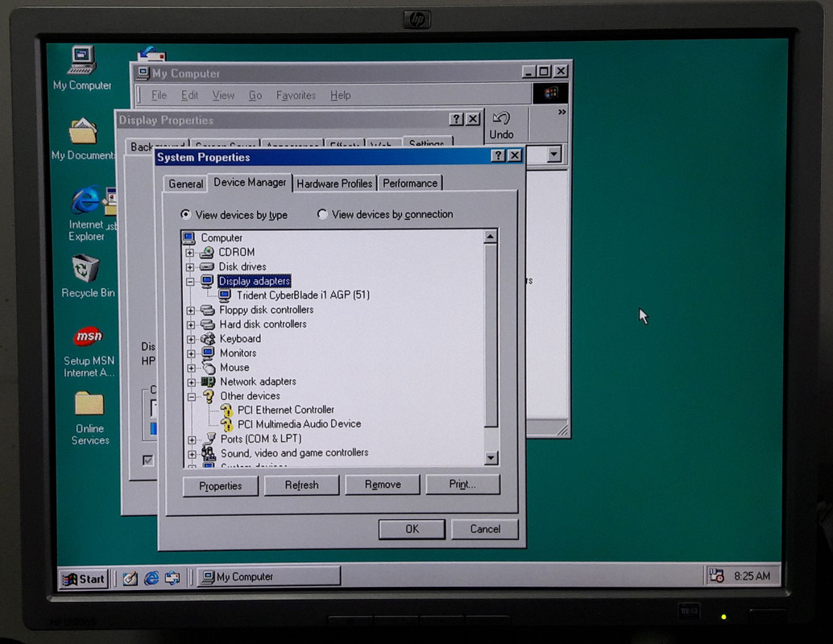Image resolution: width=833 pixels, height=644 pixels.
Task: Click the 8:25 AM taskbar clock
Action: tap(752, 576)
